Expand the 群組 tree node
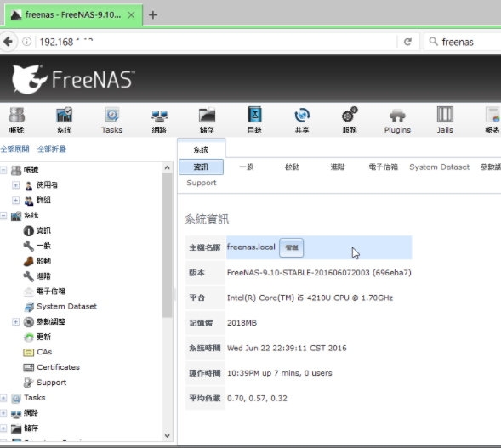The width and height of the screenshot is (501, 448). point(15,201)
